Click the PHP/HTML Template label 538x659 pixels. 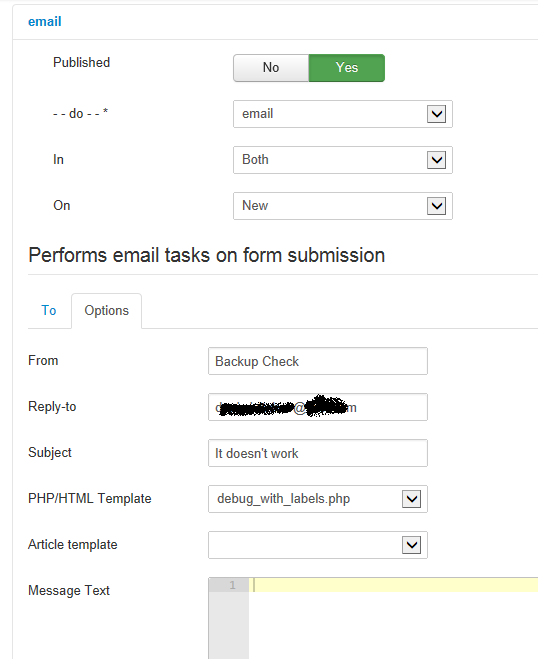coord(90,498)
